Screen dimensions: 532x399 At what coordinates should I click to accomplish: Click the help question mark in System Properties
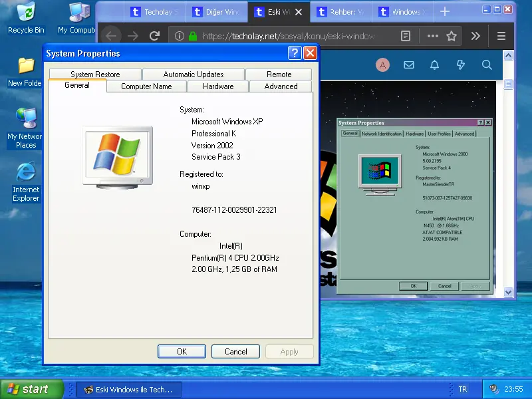click(x=295, y=53)
